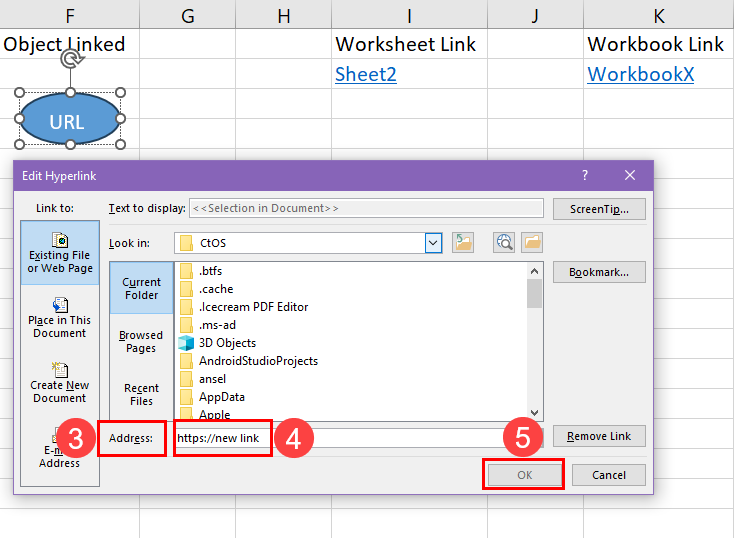Click the Worksheet Link cell
The height and width of the screenshot is (538, 734).
(x=410, y=44)
